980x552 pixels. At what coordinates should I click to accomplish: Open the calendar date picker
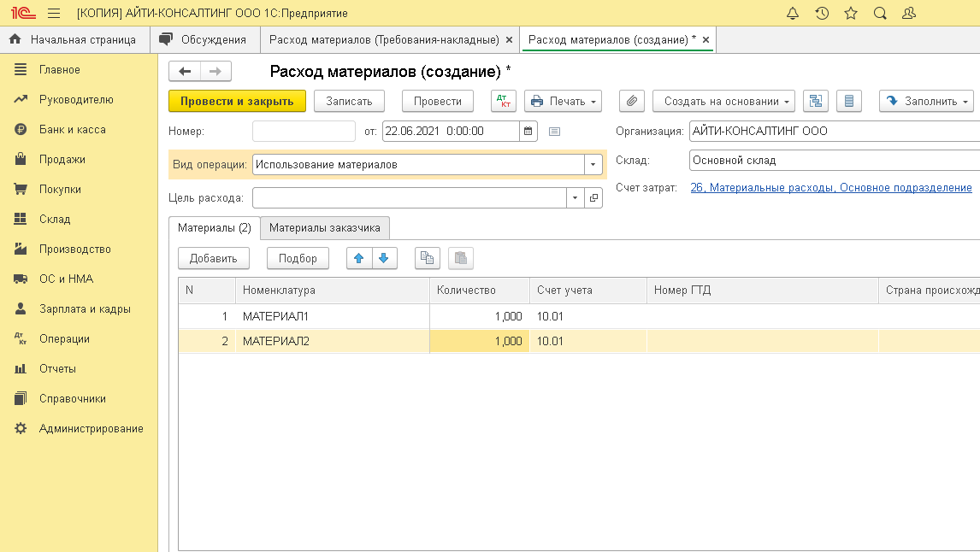(528, 132)
